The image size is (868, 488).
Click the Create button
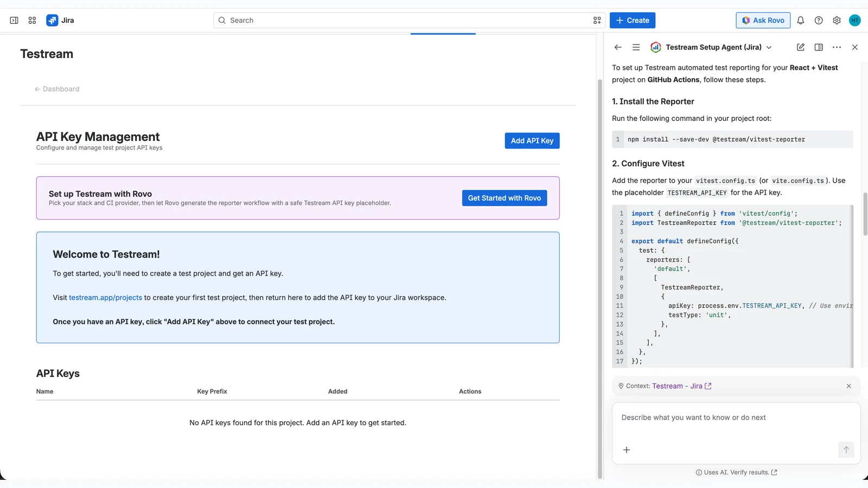coord(633,21)
